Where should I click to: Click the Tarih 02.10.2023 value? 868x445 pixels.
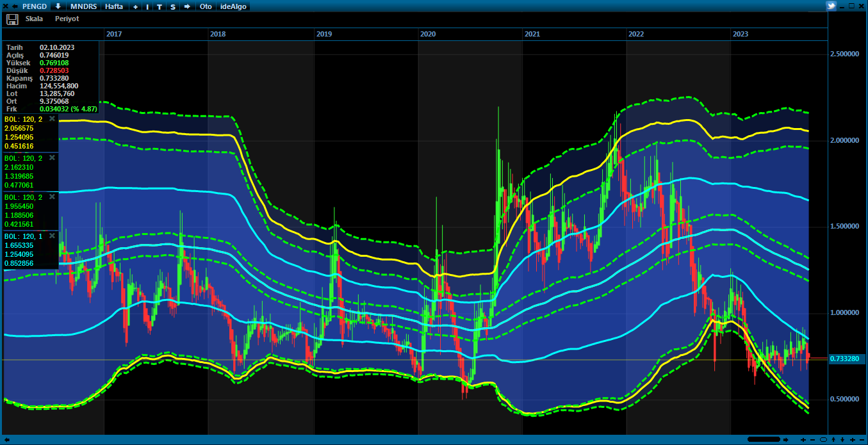[x=56, y=47]
